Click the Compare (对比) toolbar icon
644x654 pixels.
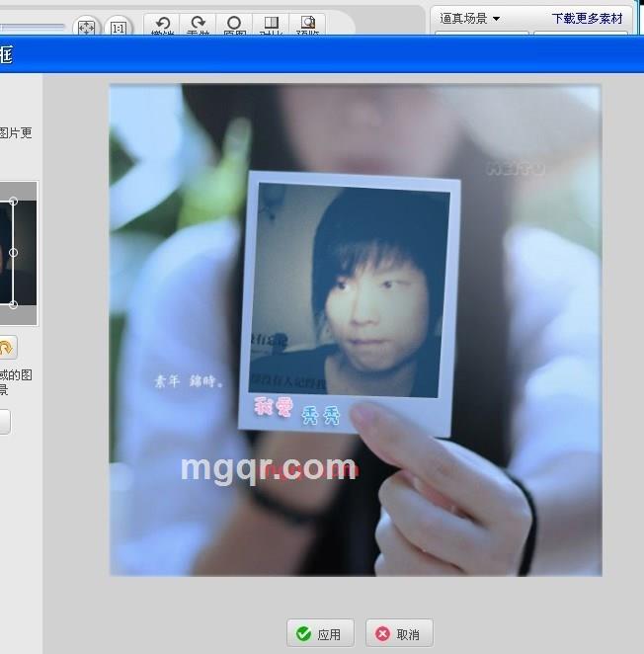(271, 25)
